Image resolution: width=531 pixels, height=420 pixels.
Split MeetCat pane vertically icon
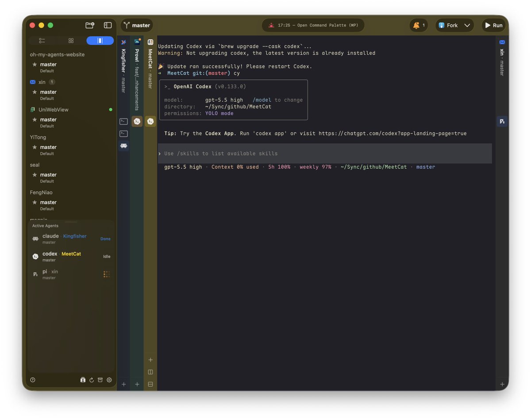pyautogui.click(x=150, y=372)
